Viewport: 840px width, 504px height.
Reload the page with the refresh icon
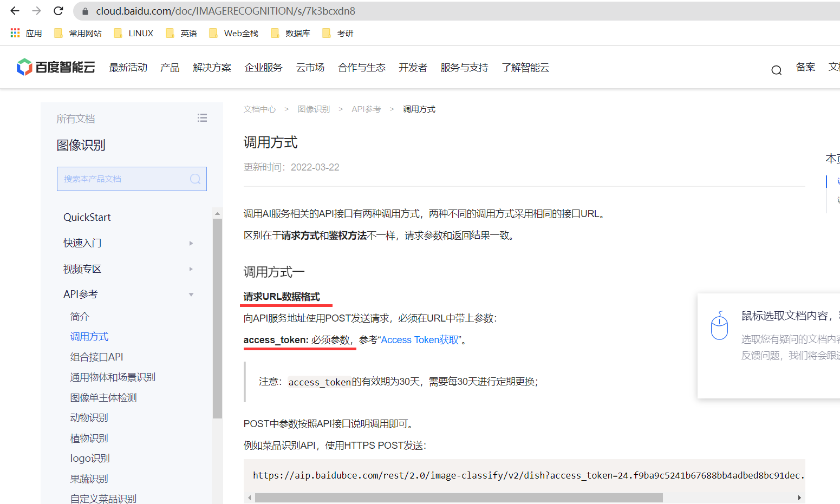point(58,11)
